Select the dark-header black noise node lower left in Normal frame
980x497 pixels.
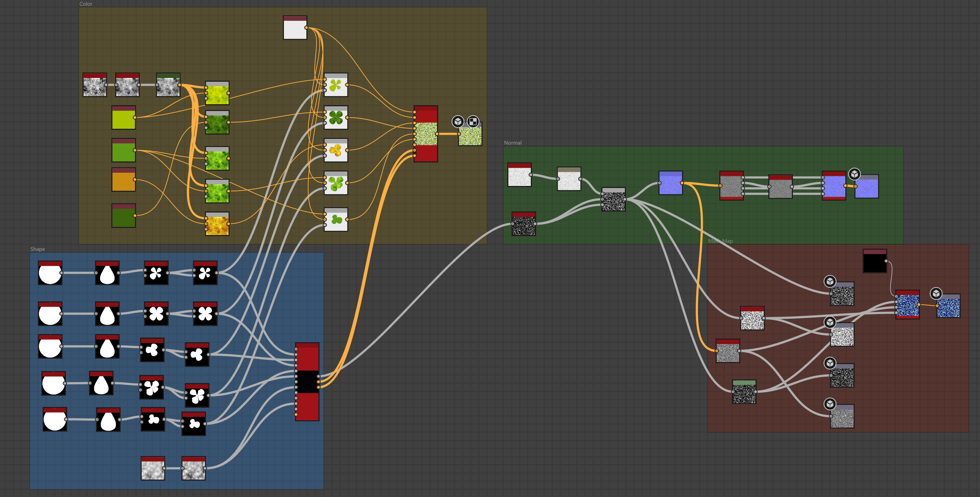click(x=524, y=224)
